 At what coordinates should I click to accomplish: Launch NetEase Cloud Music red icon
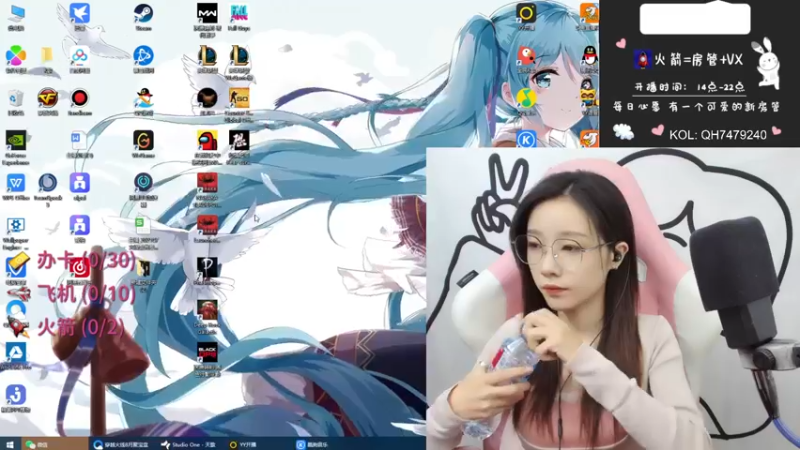(80, 267)
